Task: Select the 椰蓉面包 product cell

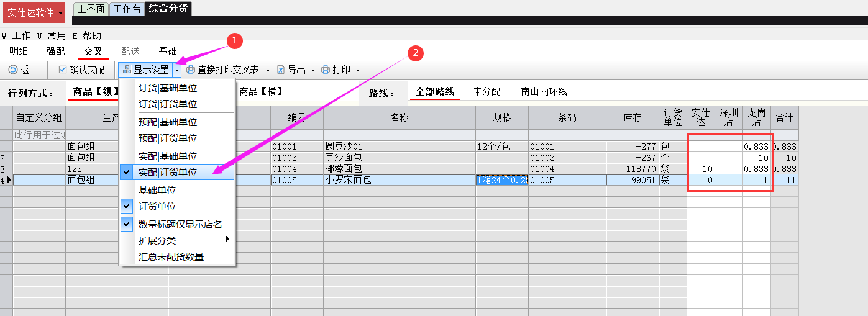Action: pyautogui.click(x=400, y=169)
